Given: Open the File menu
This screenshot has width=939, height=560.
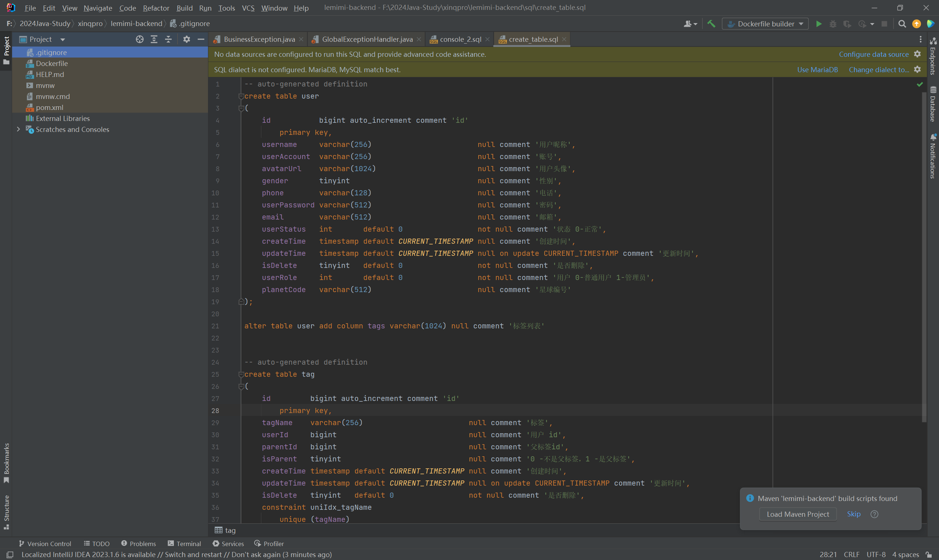Looking at the screenshot, I should [x=30, y=8].
